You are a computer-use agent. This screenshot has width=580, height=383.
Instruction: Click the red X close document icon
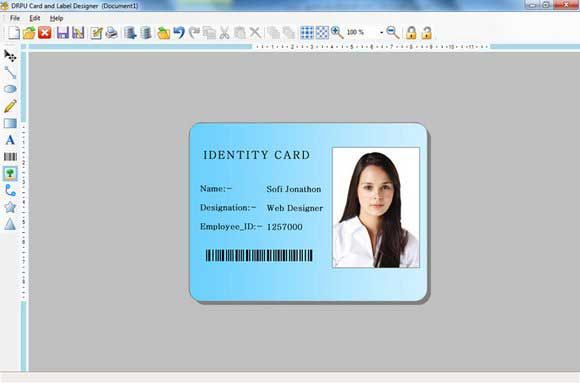tap(45, 33)
